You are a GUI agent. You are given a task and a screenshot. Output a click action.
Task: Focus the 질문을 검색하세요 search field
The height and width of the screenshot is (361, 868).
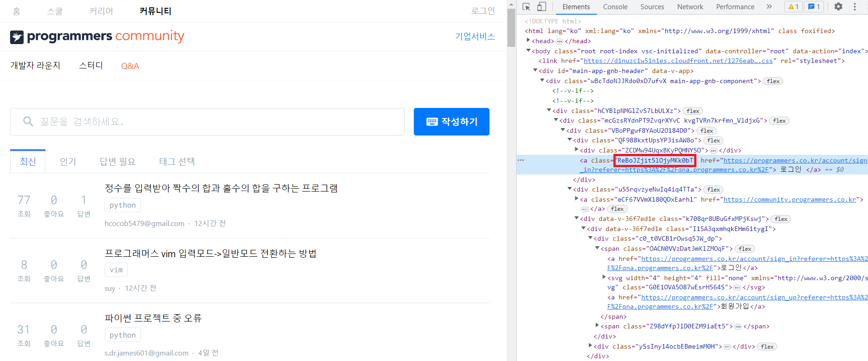coord(207,122)
